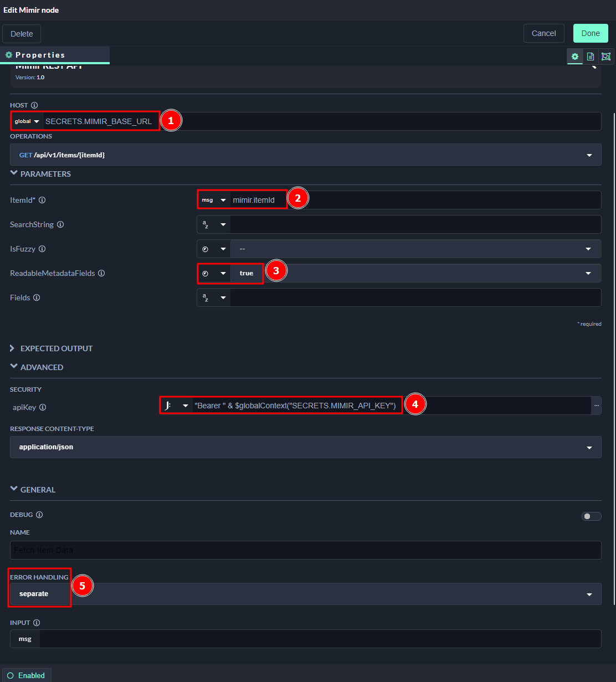The image size is (616, 682).
Task: Open the node appearance tab icon
Action: pyautogui.click(x=605, y=57)
